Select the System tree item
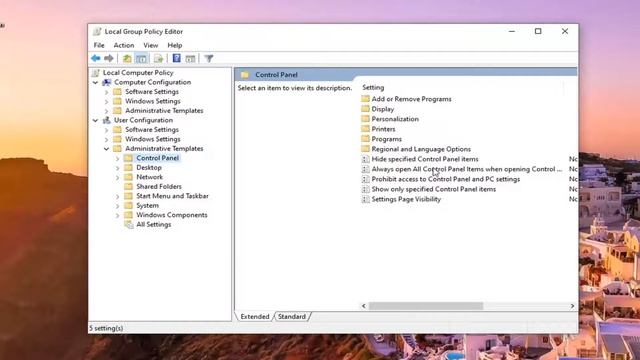 (x=147, y=205)
